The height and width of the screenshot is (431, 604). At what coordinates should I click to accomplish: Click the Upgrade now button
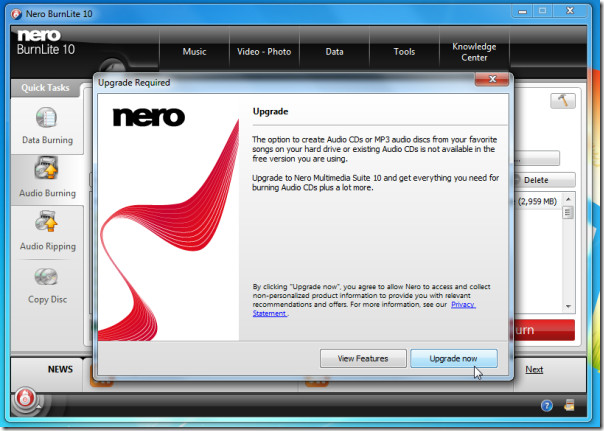click(454, 359)
